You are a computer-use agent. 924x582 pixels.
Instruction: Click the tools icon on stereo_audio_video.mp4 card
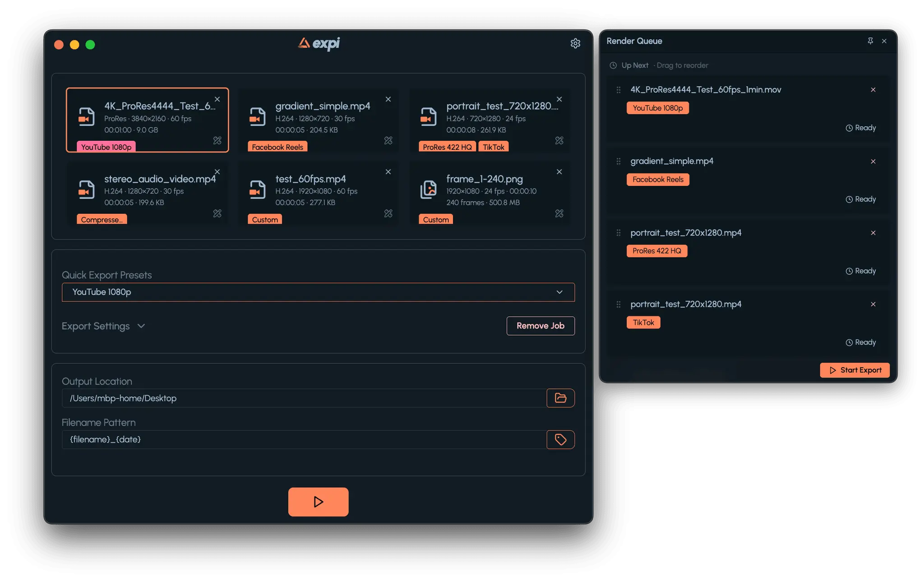(x=217, y=213)
